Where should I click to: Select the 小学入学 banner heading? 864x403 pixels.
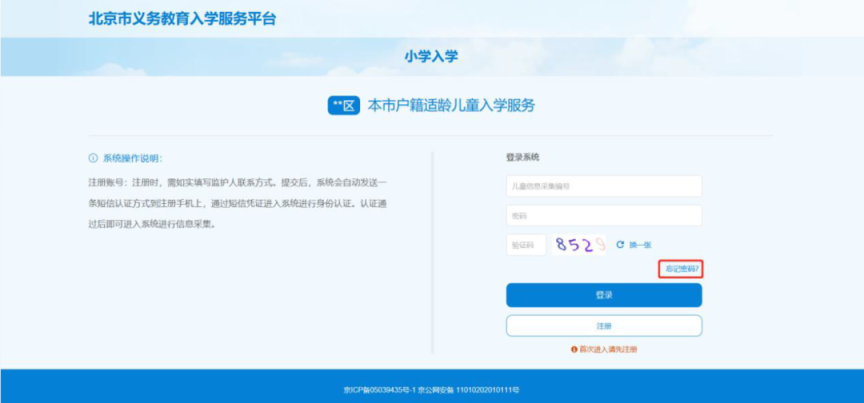click(x=431, y=56)
